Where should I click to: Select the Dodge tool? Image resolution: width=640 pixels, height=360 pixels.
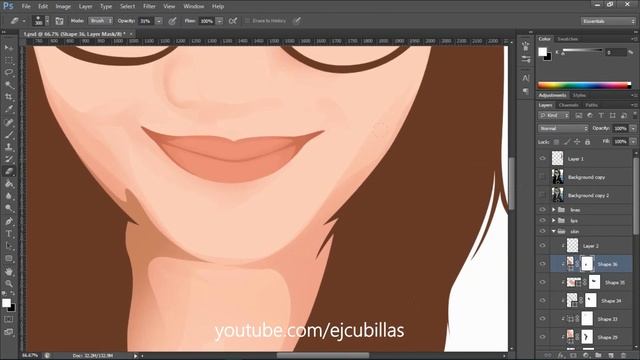click(x=9, y=208)
